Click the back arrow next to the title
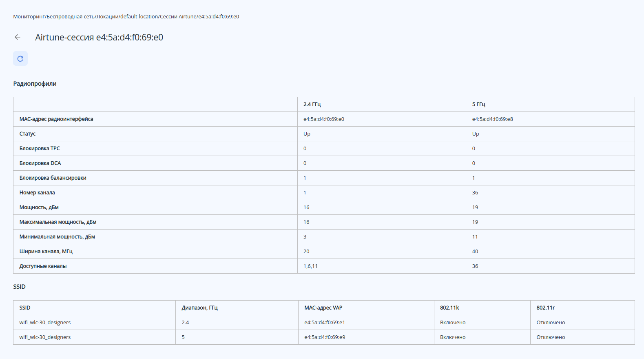Viewport: 644px width, 359px height. [x=18, y=37]
